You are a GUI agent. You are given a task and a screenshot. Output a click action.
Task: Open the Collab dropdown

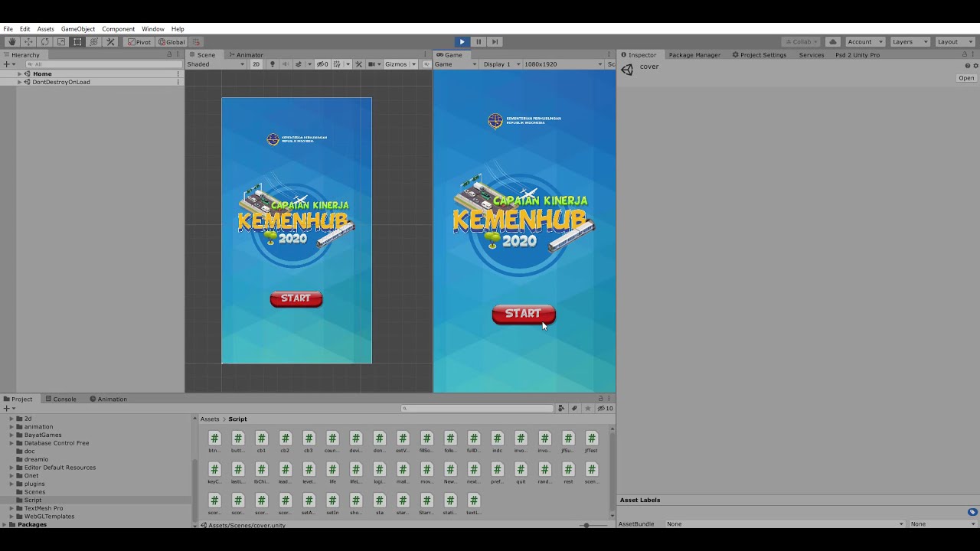802,42
